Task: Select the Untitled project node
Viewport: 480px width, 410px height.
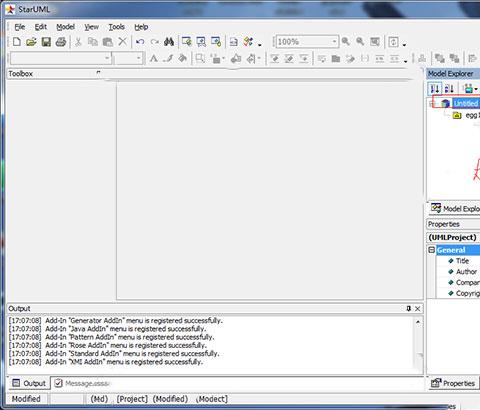Action: (466, 104)
